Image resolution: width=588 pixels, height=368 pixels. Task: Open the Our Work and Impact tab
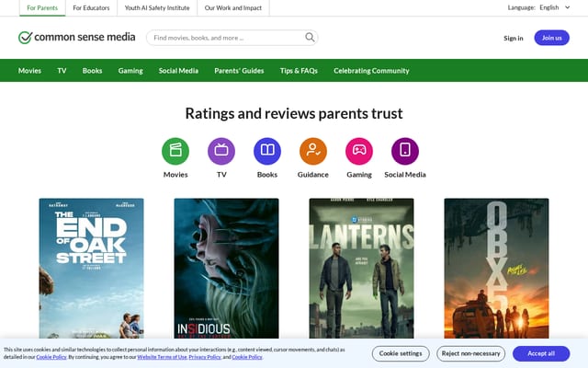pyautogui.click(x=233, y=8)
